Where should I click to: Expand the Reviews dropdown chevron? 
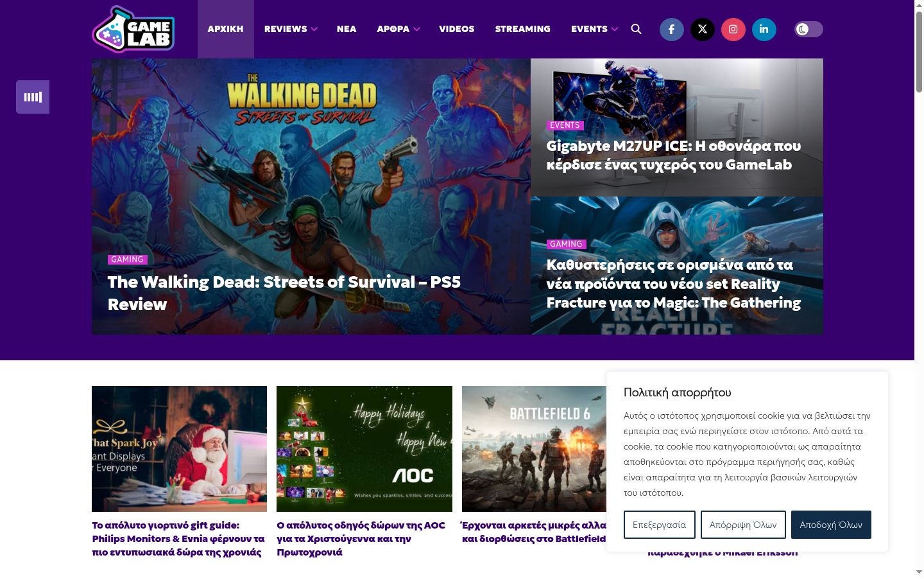(314, 29)
